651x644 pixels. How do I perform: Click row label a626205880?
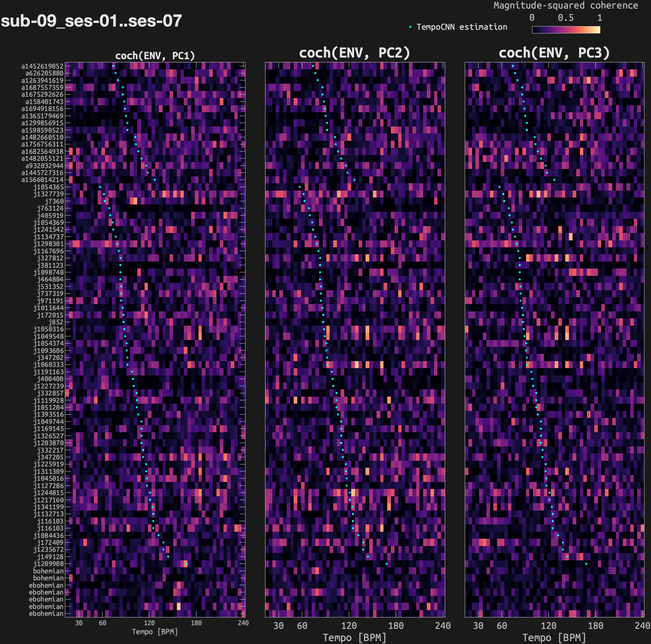(45, 73)
